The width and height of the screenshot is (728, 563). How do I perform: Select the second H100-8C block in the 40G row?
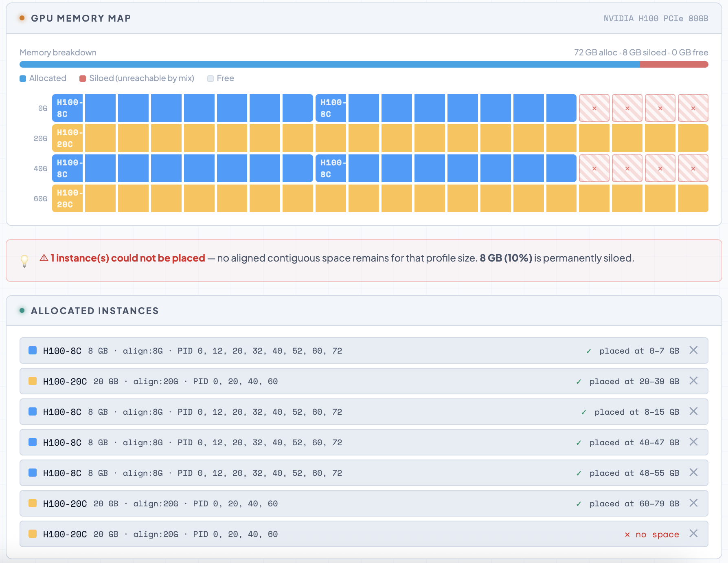445,168
